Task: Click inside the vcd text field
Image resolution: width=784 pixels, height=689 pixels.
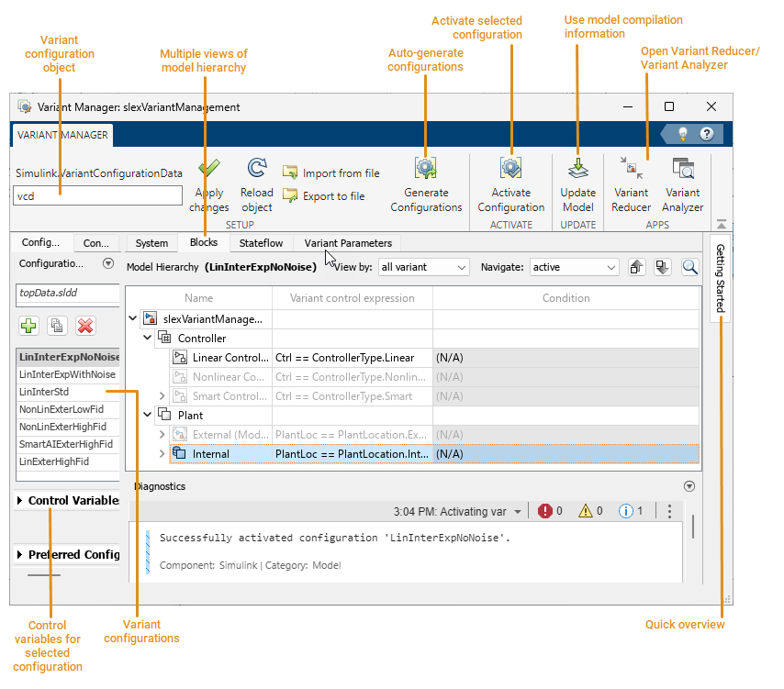Action: pyautogui.click(x=96, y=195)
